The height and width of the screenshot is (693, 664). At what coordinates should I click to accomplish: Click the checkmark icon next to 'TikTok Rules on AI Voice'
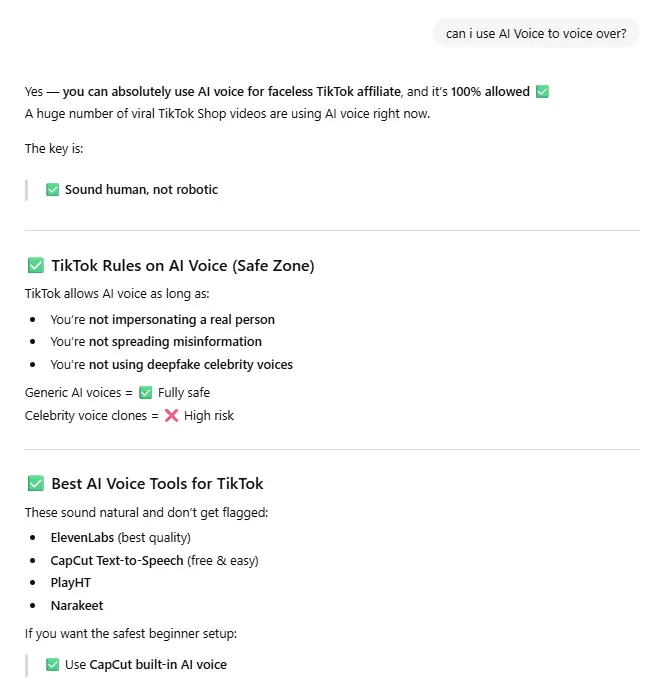[x=36, y=266]
